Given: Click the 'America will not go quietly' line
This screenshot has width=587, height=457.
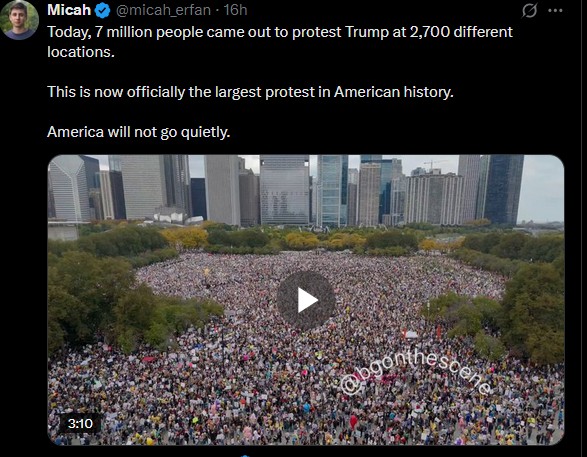Looking at the screenshot, I should pos(139,132).
